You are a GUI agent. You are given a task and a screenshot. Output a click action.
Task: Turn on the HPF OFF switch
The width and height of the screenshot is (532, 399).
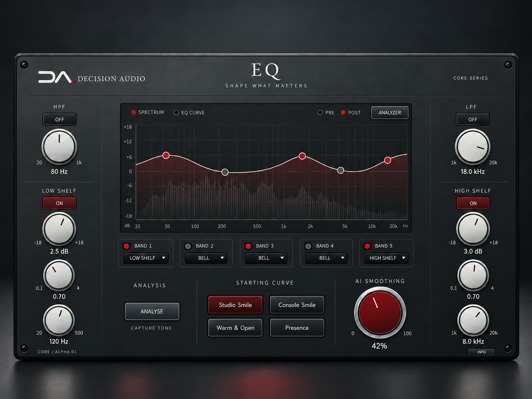click(60, 119)
